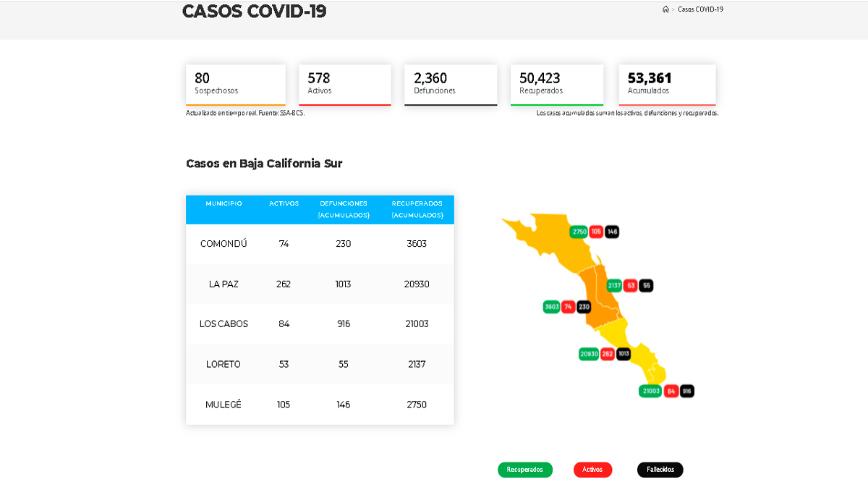Screen dimensions: 868x482
Task: Click Comondú's 230 defunciones table cell
Action: click(344, 244)
